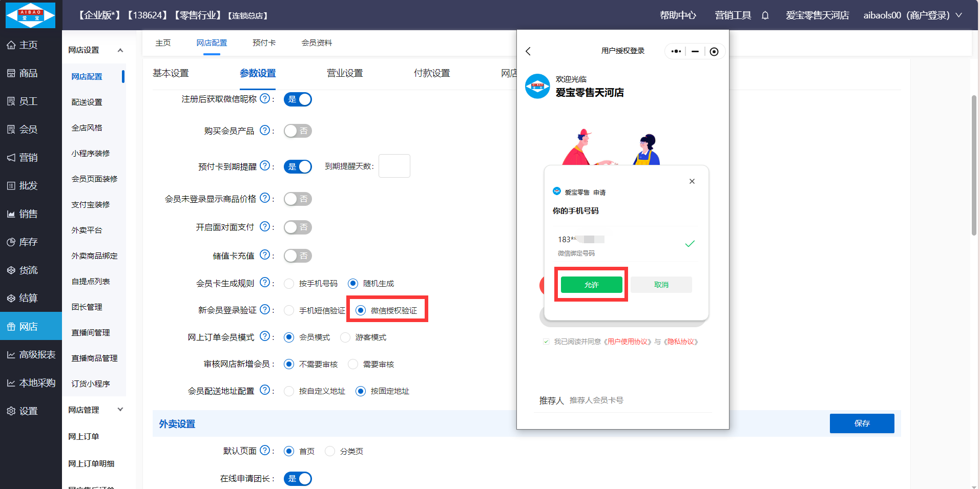Click the 到期提醒天数 input field

click(x=394, y=166)
